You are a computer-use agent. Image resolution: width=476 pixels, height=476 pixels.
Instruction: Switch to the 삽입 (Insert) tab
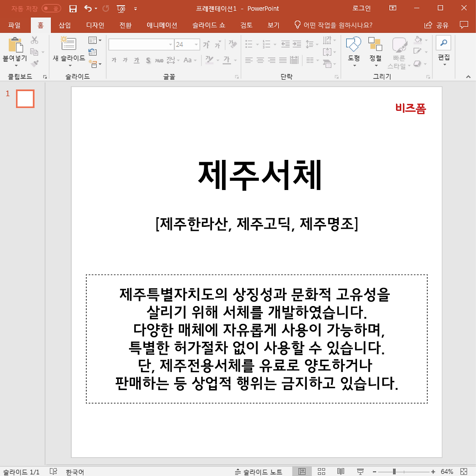pos(64,25)
